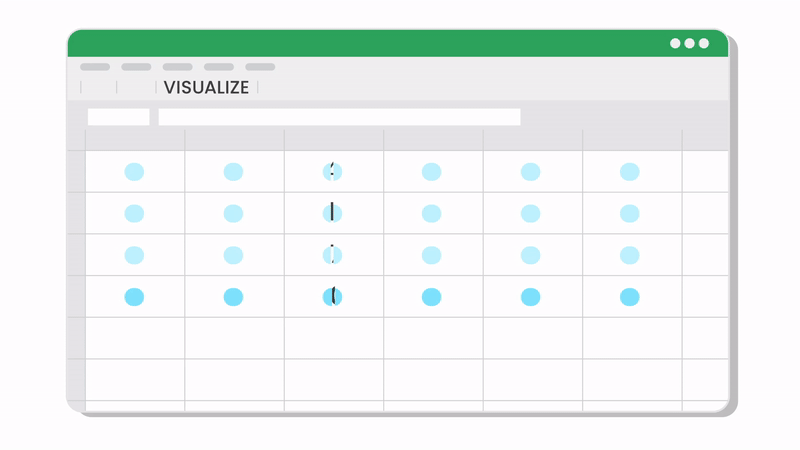Click the third gray menu pill

[178, 67]
